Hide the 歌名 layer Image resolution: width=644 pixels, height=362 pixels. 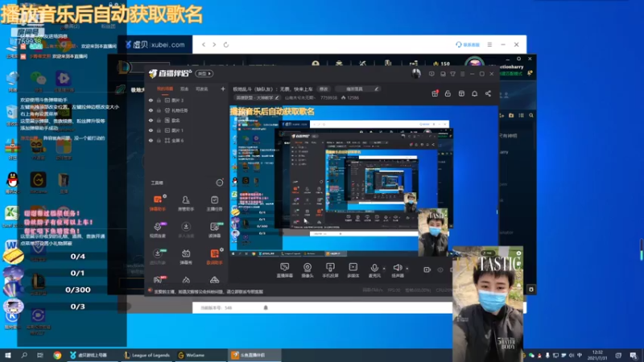point(151,120)
